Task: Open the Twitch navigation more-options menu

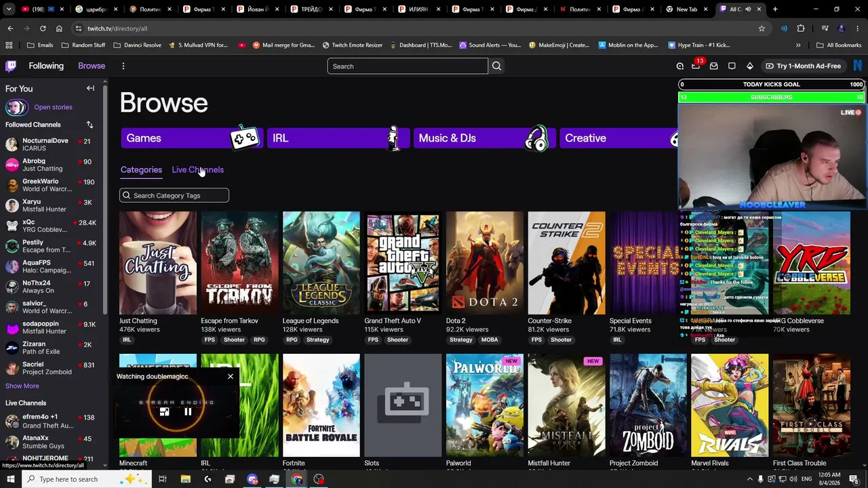Action: (123, 66)
